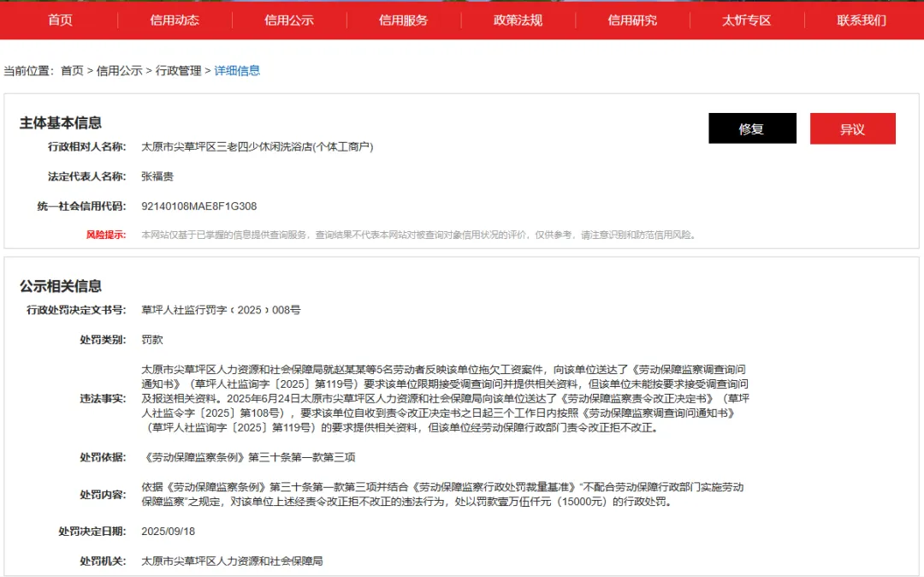Click the 处罚内容 label
The height and width of the screenshot is (577, 924).
pos(103,495)
